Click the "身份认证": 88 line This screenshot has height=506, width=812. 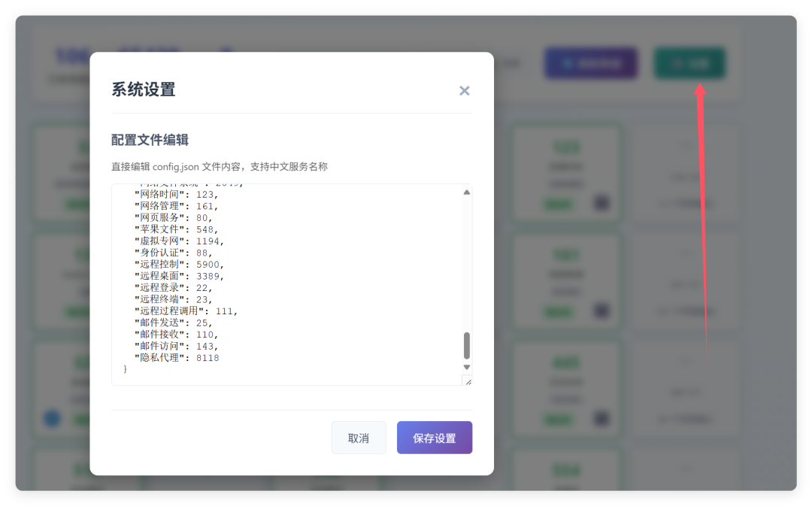tap(173, 253)
